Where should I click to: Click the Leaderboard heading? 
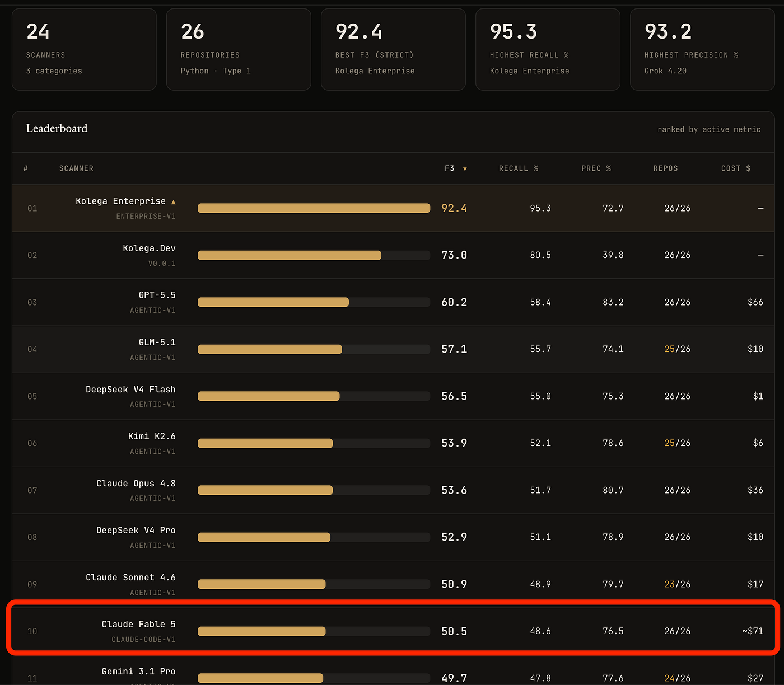click(57, 128)
